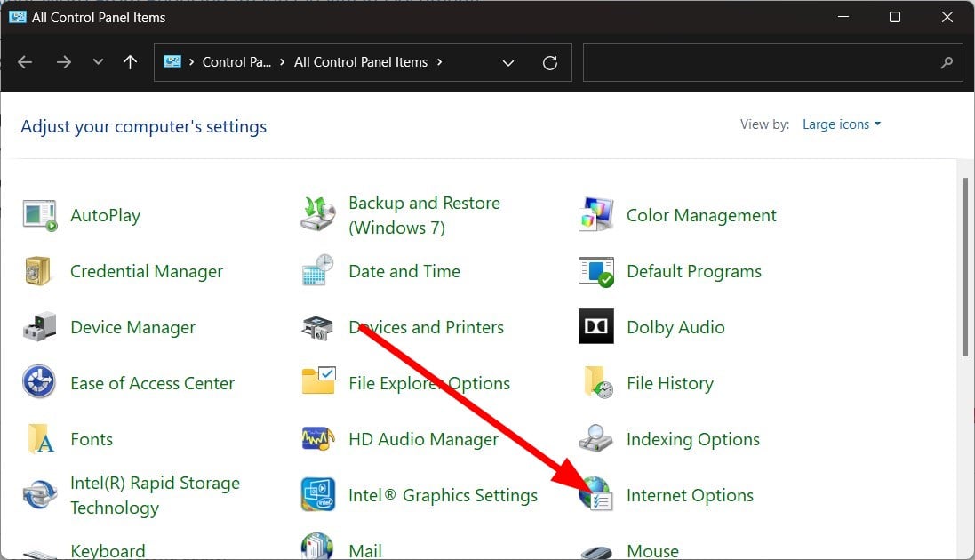Click the search magnifier icon

[947, 62]
